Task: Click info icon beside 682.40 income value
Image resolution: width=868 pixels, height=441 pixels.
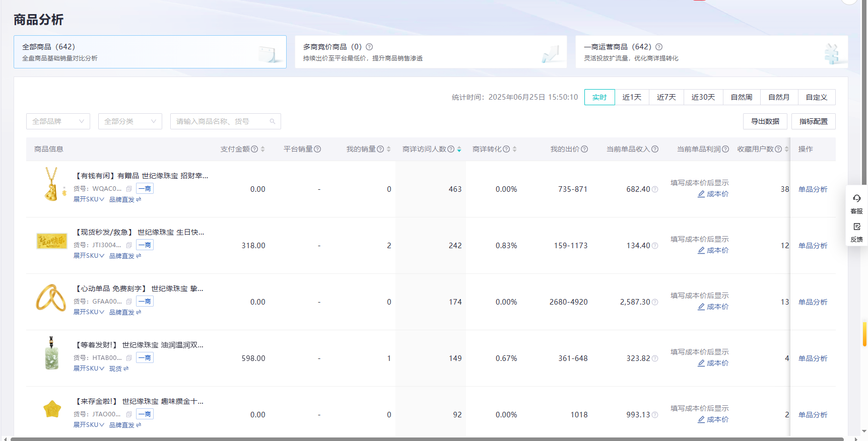Action: 655,189
